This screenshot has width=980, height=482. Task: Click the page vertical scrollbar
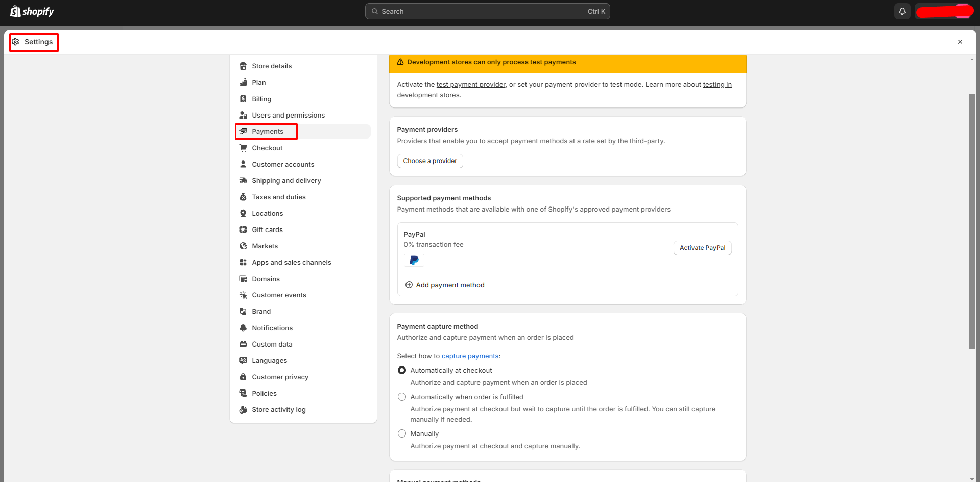[x=972, y=221]
